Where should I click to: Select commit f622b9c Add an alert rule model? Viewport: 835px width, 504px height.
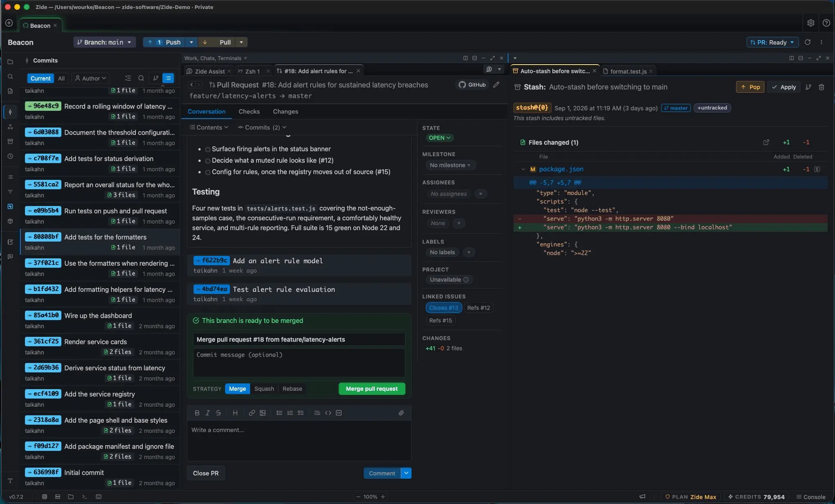click(x=299, y=265)
